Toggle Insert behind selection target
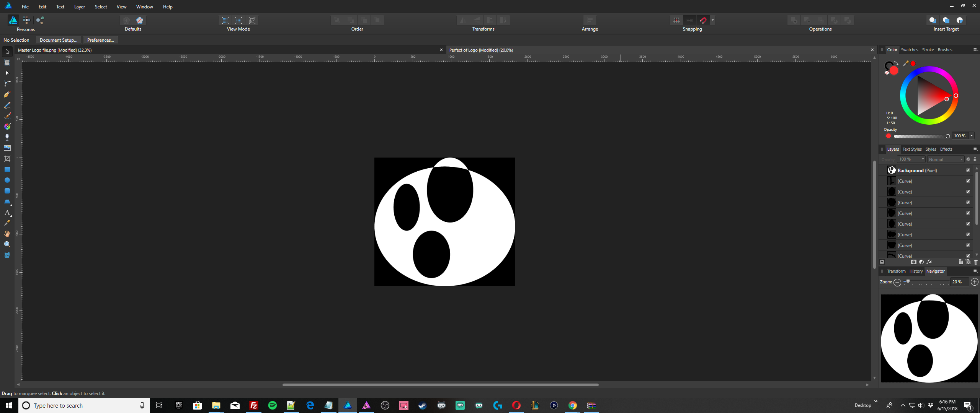Screen dimensions: 980x413 pos(933,20)
